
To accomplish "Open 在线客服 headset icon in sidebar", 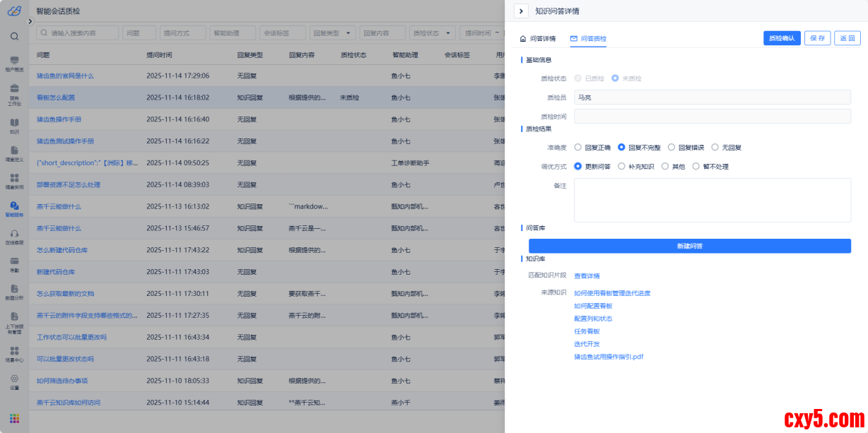I will point(14,236).
